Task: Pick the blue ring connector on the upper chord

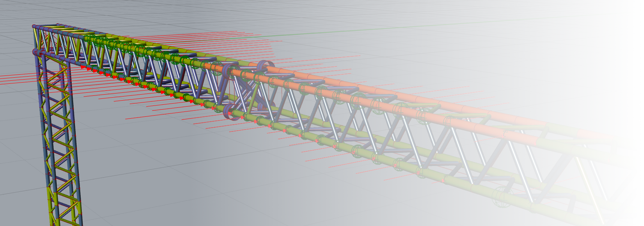Action: 265,65
